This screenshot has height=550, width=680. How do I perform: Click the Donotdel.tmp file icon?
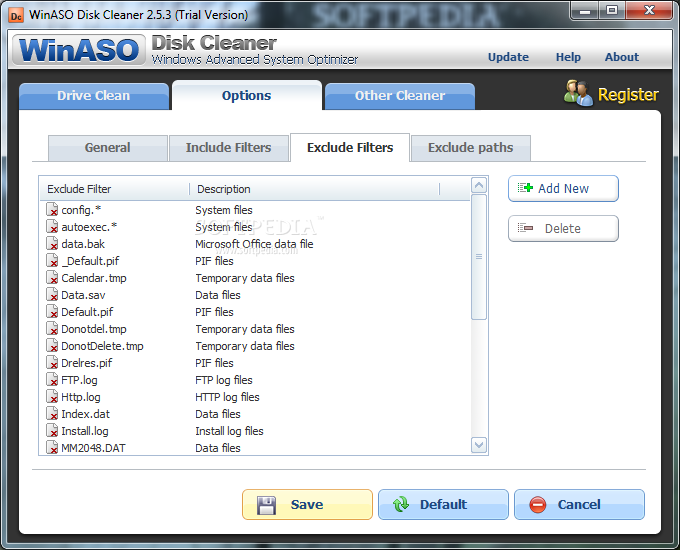[52, 329]
